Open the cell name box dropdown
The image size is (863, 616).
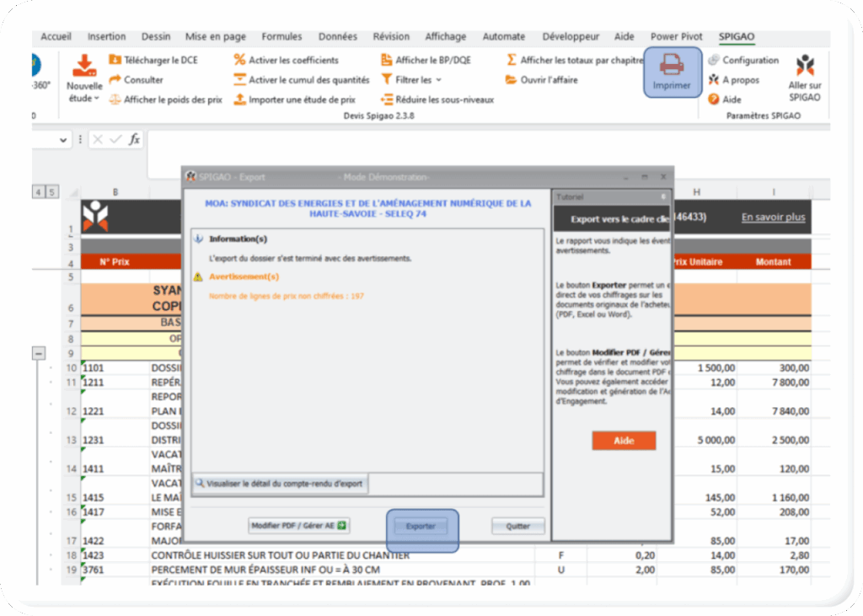coord(64,140)
